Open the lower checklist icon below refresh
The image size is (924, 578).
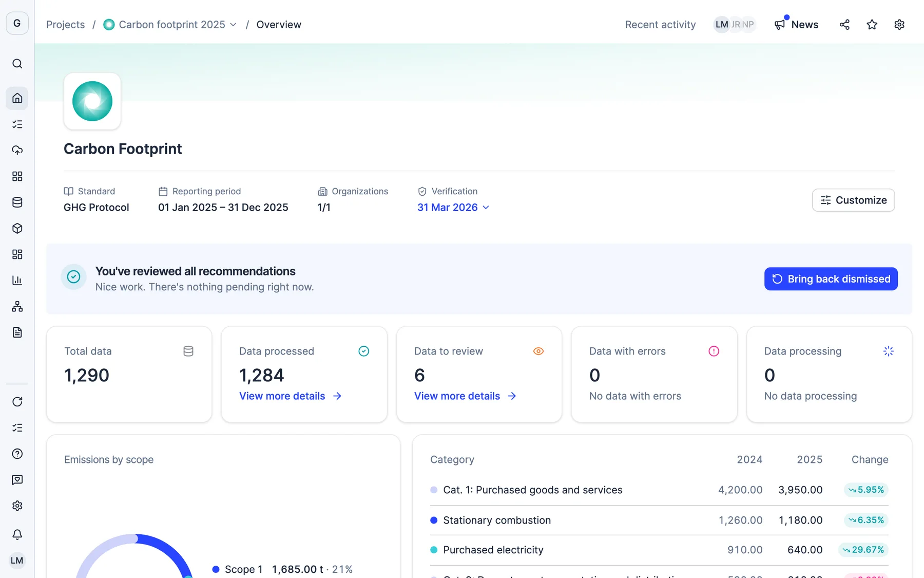tap(17, 428)
